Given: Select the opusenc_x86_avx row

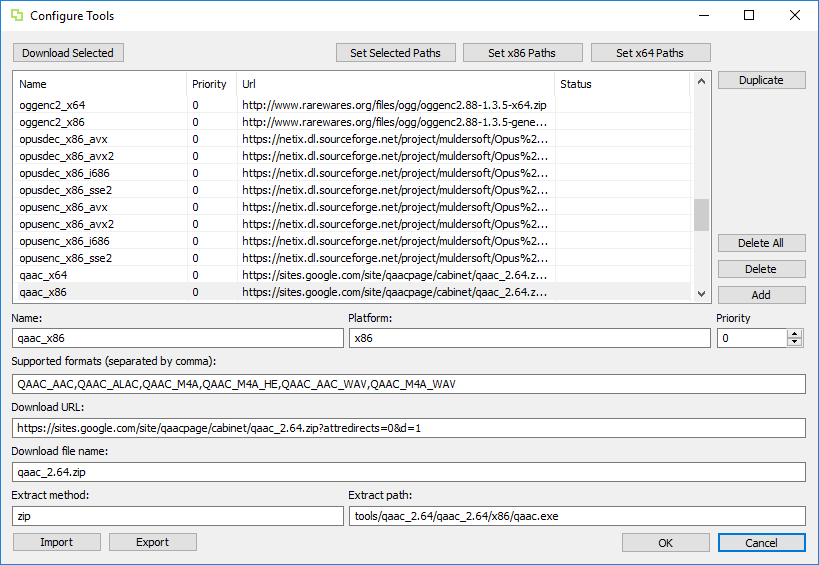Looking at the screenshot, I should [x=353, y=207].
